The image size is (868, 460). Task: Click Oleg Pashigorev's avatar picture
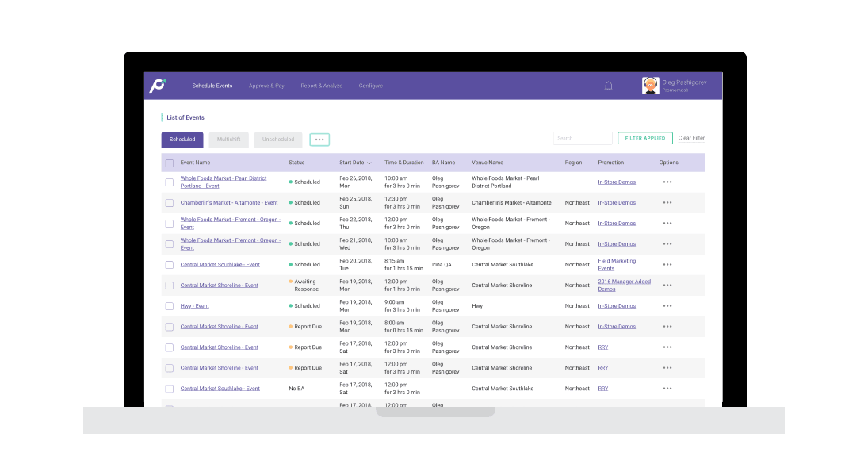[x=651, y=86]
